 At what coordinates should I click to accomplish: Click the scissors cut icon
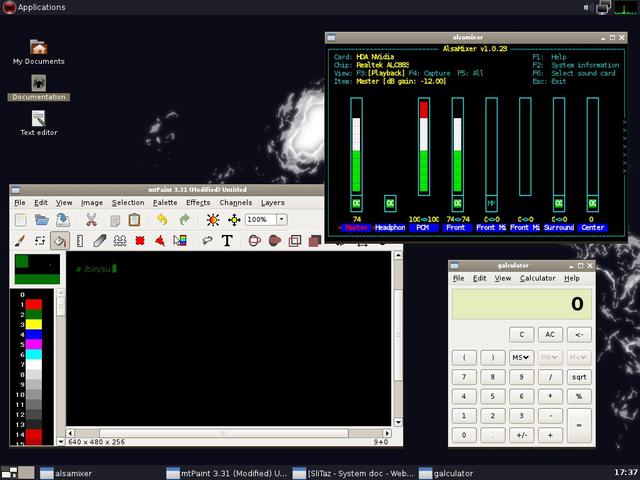(91, 220)
